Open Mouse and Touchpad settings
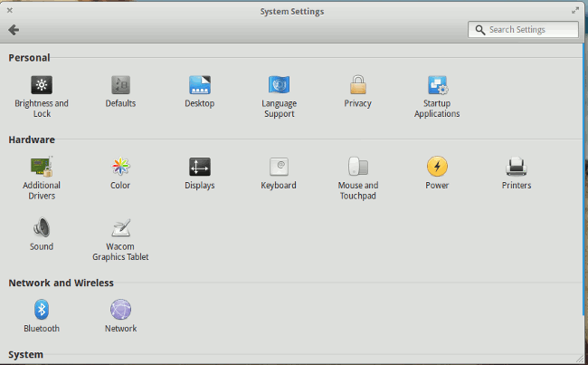588x365 pixels. tap(357, 168)
